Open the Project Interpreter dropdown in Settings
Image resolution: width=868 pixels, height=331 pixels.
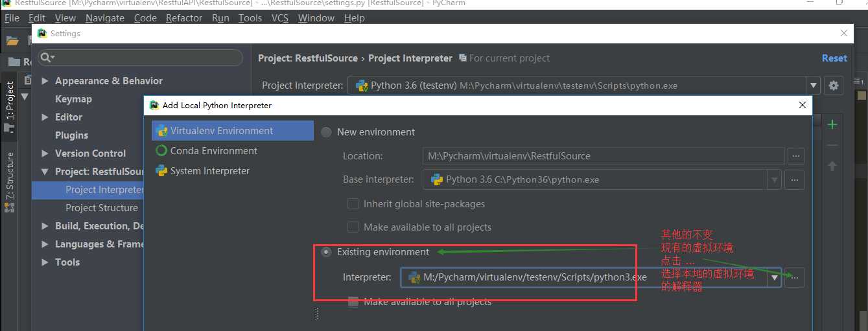813,86
